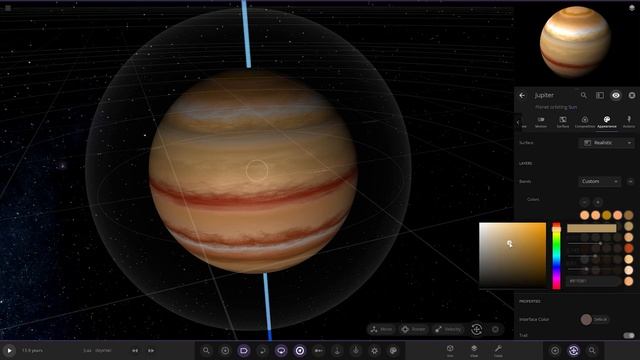The image size is (640, 360).
Task: Click the tan color preview bar
Action: point(591,228)
